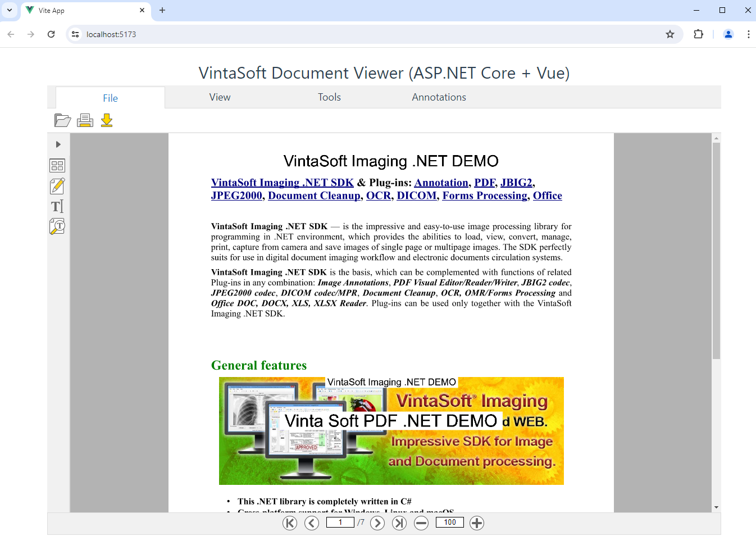
Task: Click the Open file folder icon
Action: click(62, 120)
